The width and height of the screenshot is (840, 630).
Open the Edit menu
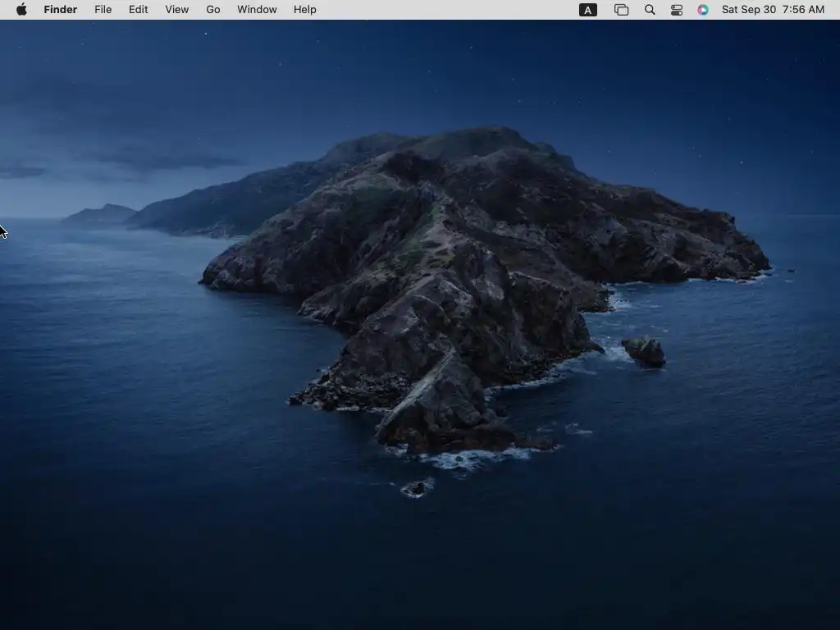pyautogui.click(x=138, y=10)
